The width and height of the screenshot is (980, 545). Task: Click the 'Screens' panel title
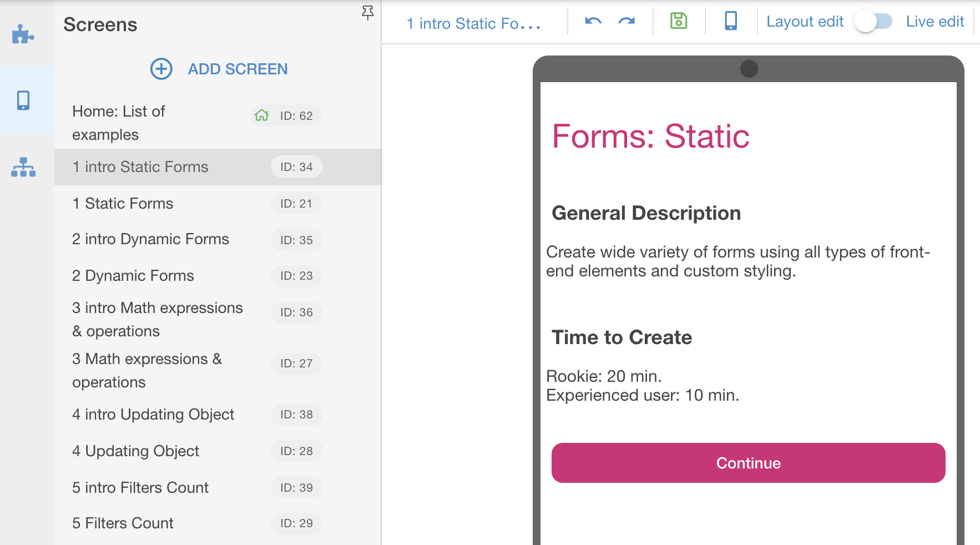pos(100,24)
